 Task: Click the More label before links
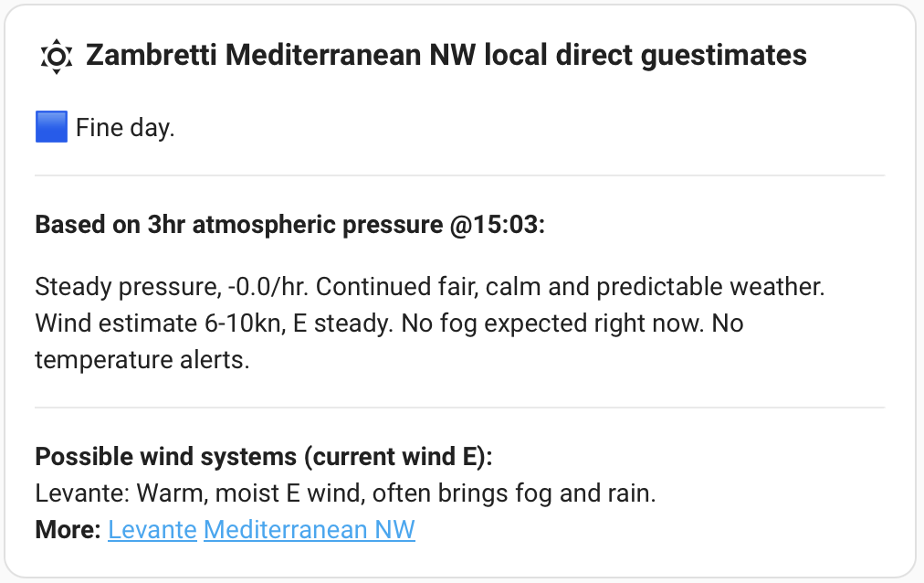click(x=68, y=529)
